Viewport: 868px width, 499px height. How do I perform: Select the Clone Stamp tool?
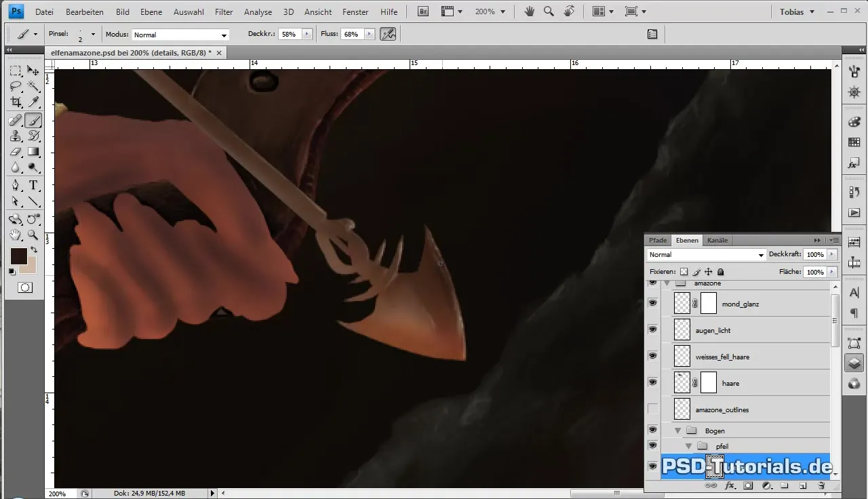(15, 136)
